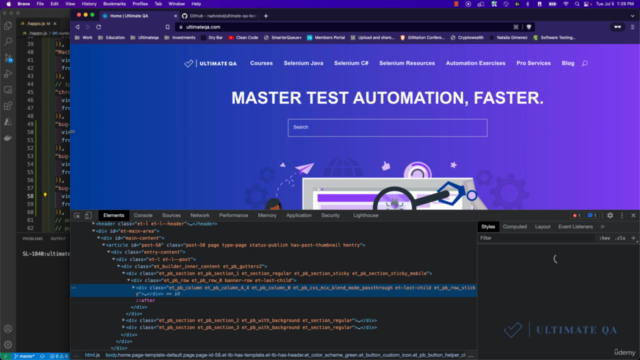Open VS Code Explorer icon in activity bar
640x360 pixels.
[x=8, y=25]
